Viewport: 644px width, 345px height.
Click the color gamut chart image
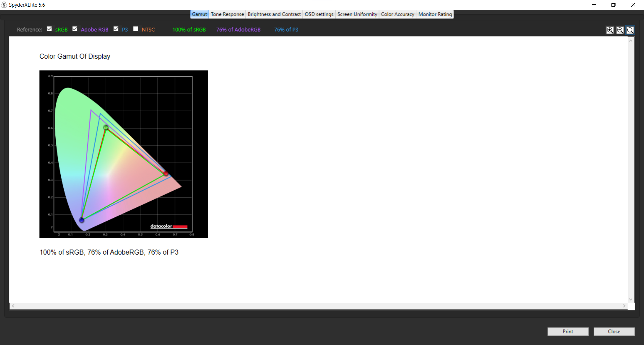(123, 154)
